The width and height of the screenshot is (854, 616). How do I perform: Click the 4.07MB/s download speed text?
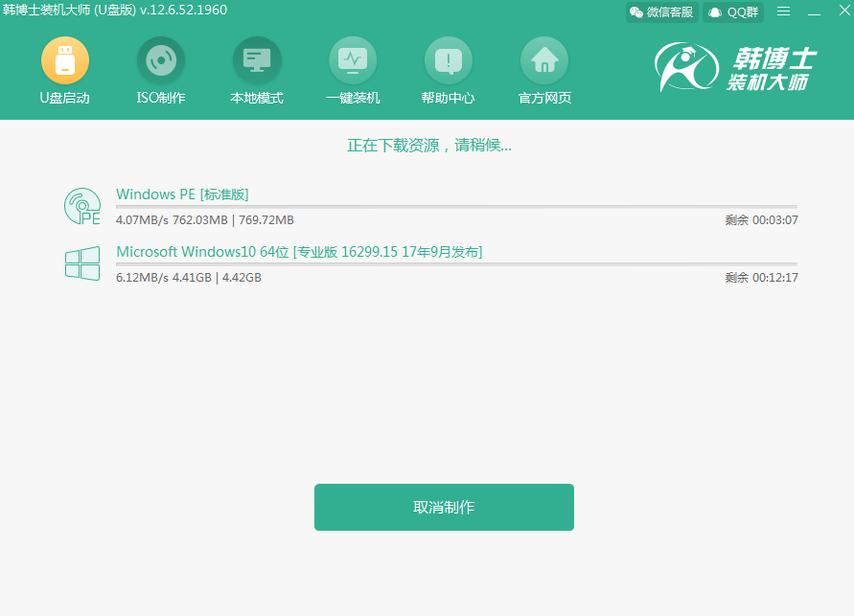tap(140, 219)
